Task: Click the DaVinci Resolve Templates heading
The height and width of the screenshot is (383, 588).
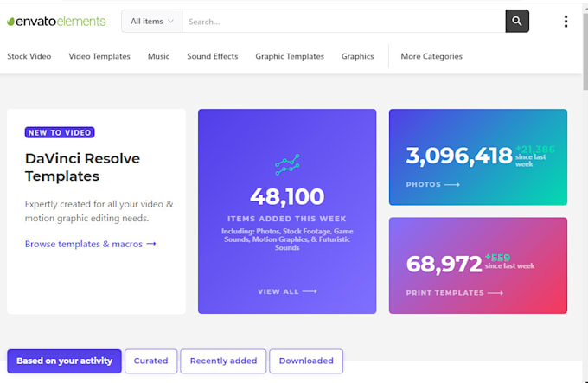Action: point(82,167)
